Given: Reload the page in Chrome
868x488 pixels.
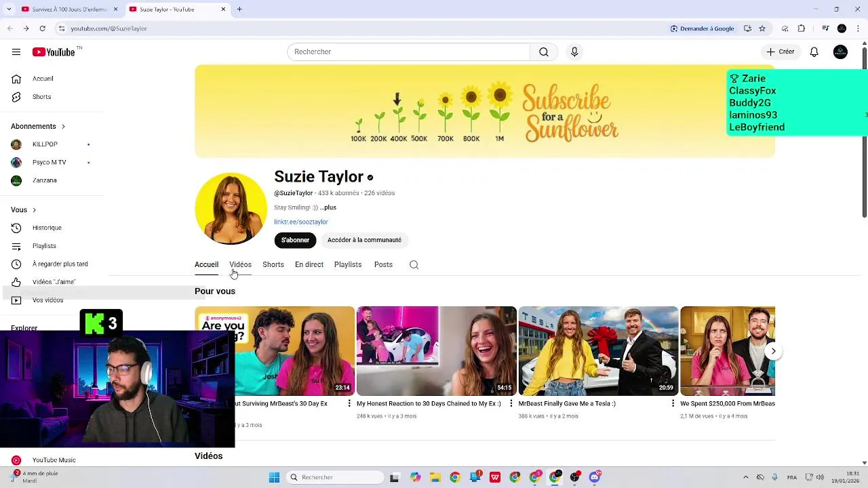Looking at the screenshot, I should tap(42, 28).
